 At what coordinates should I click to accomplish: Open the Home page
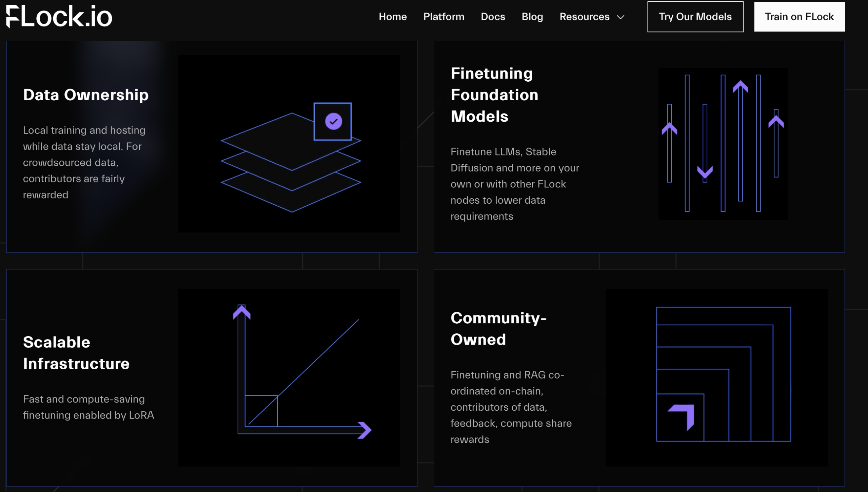(393, 17)
